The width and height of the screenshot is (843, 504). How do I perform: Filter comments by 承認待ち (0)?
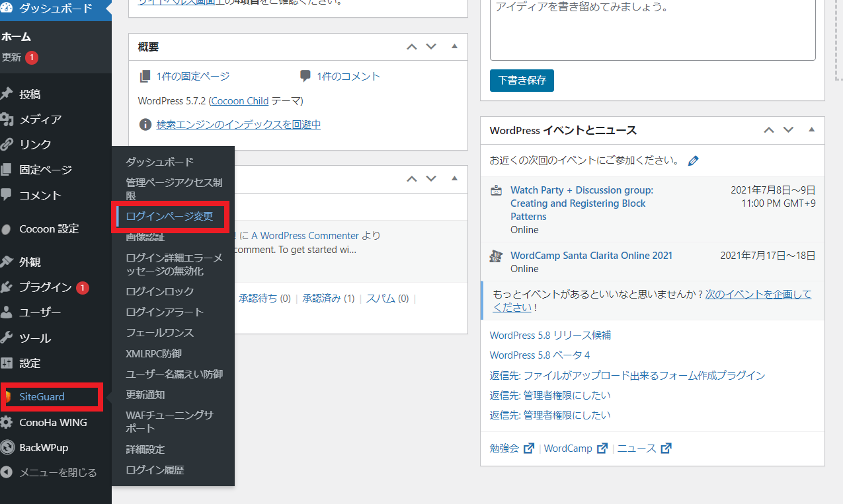click(264, 299)
